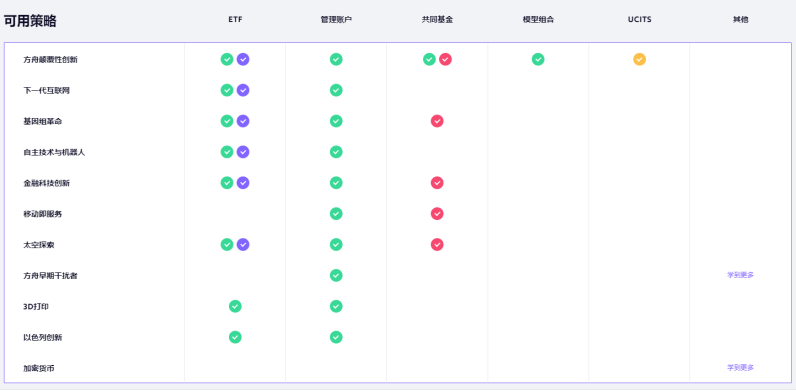The width and height of the screenshot is (796, 392).
Task: Click the 可用策略 heading
Action: 30,21
